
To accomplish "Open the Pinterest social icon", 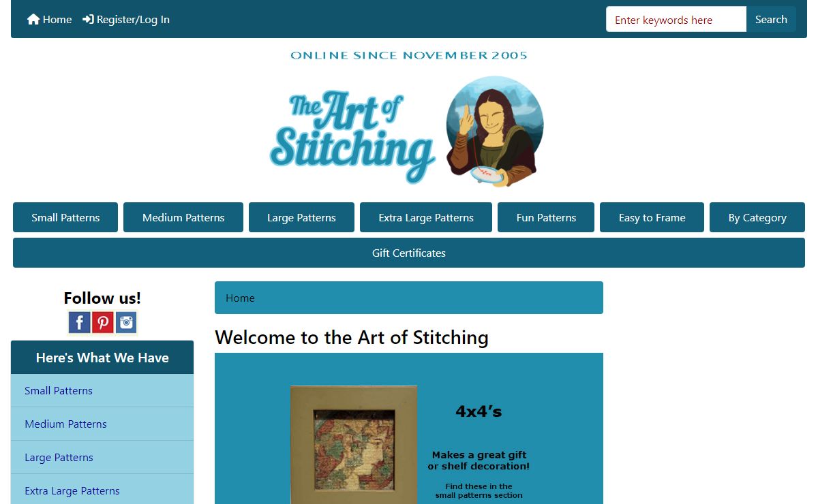I will [x=103, y=322].
